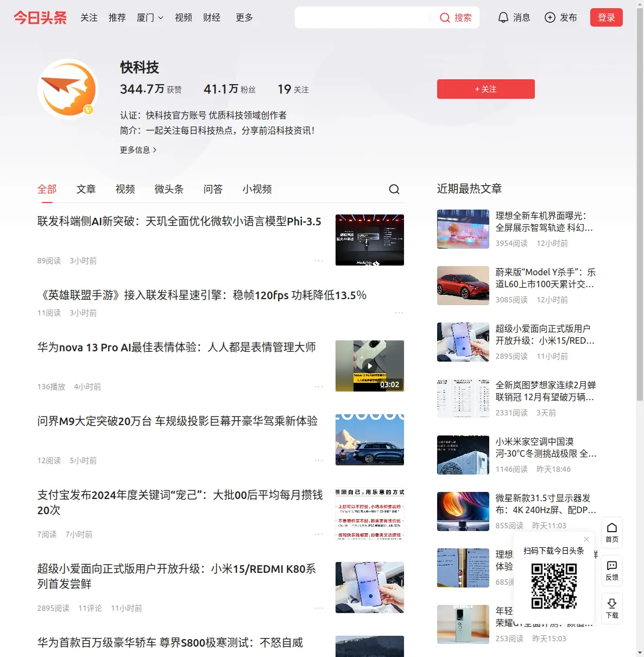Click red car thumbnail in hot articles
Viewport: 644px width, 657px height.
pos(463,286)
